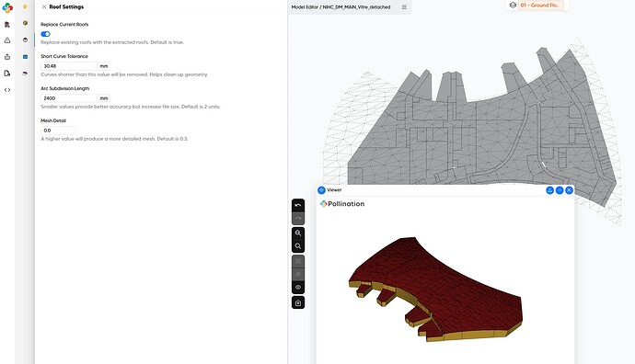The image size is (635, 364).
Task: Edit the Arc Subdivision Length value field
Action: [69, 98]
